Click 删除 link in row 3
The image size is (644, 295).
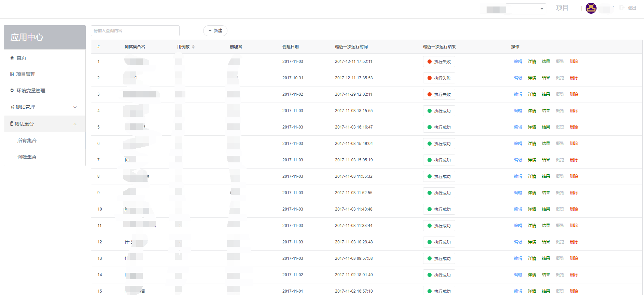[x=574, y=94]
